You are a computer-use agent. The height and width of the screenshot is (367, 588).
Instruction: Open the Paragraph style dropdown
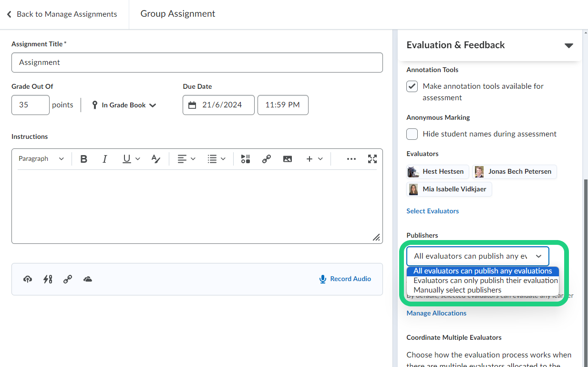pyautogui.click(x=41, y=158)
